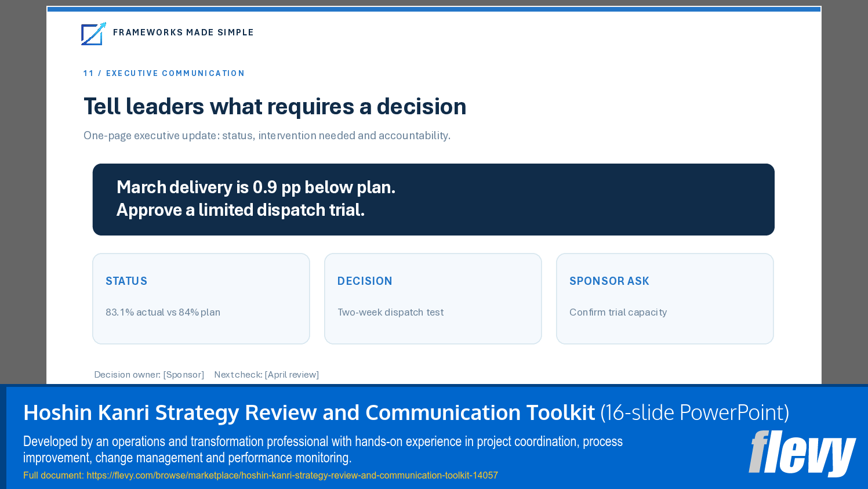Click the 'STATUS' card heading
Screen dimensions: 868x489
(x=126, y=281)
